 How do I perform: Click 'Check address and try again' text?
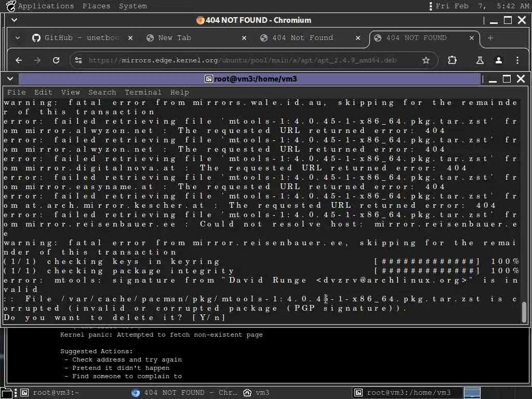pos(127,360)
